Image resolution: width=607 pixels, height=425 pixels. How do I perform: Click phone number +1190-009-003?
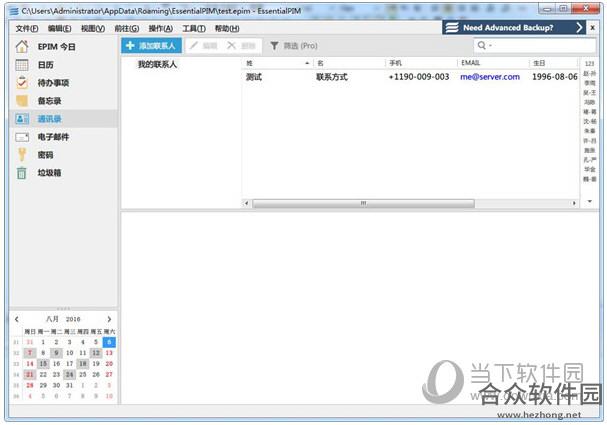click(419, 77)
